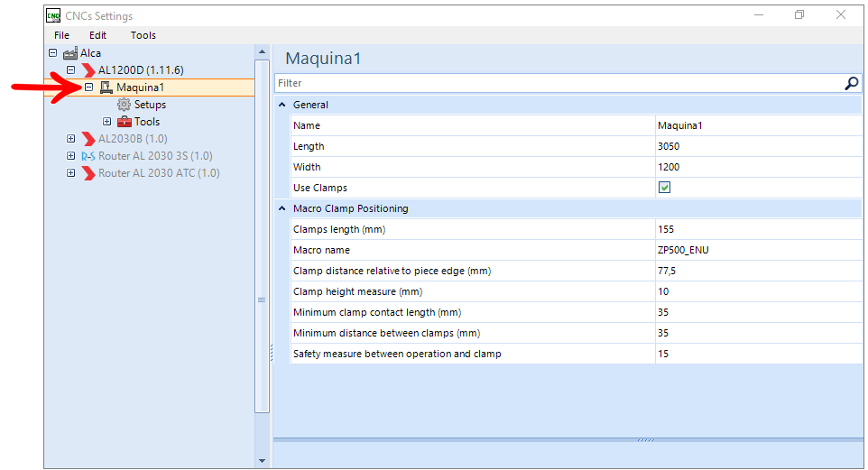The image size is (868, 470).
Task: Edit Macro name value ZP500_ENU
Action: point(758,250)
